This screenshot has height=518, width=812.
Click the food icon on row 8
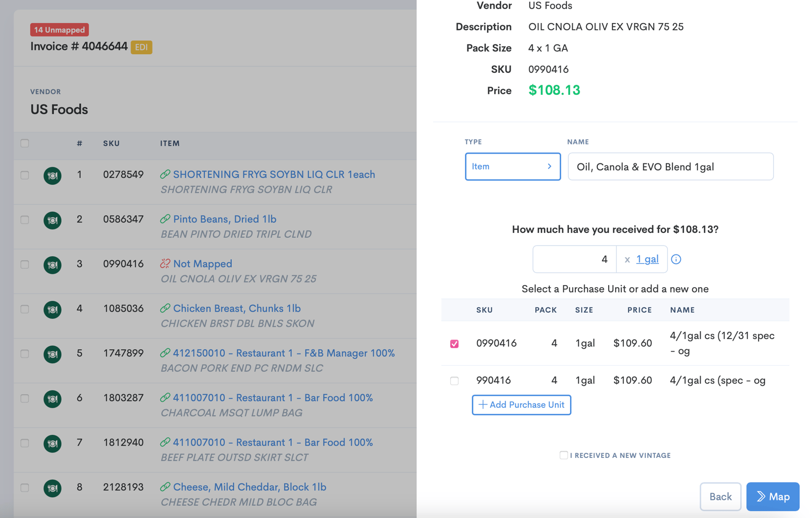[52, 488]
